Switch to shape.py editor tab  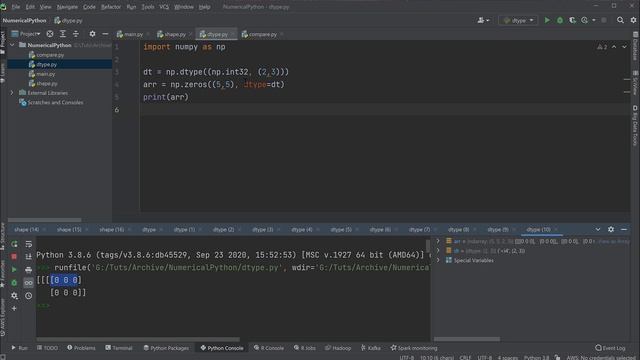point(174,34)
